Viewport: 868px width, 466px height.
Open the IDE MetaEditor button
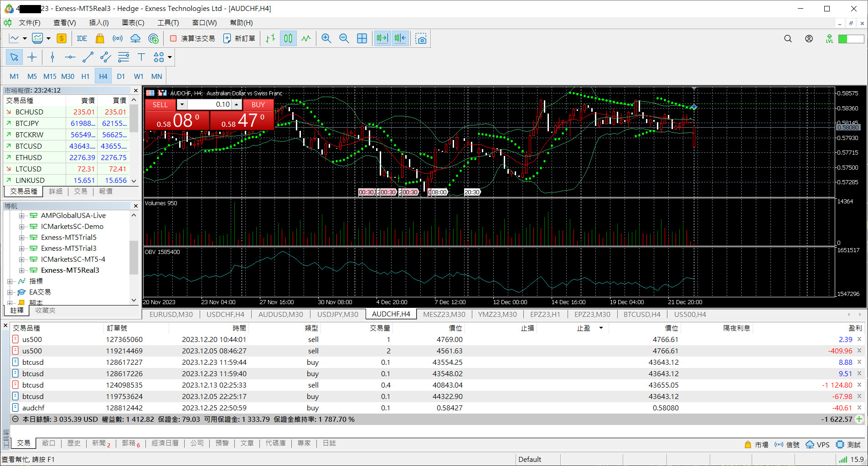click(82, 39)
